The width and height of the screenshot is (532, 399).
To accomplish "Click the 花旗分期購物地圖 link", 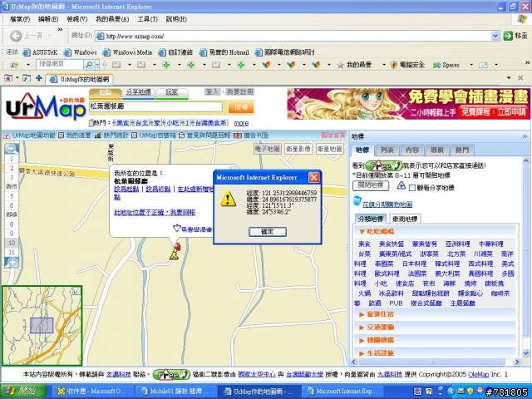I will click(x=387, y=204).
